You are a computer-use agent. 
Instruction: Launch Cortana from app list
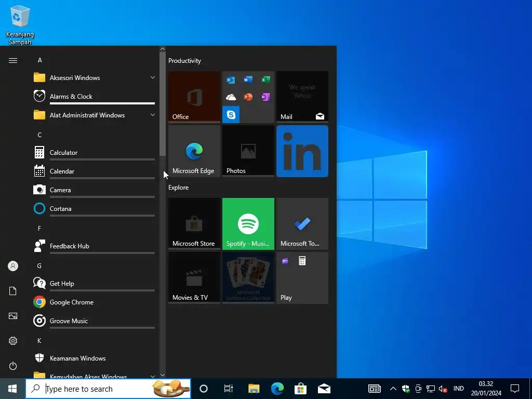click(94, 209)
